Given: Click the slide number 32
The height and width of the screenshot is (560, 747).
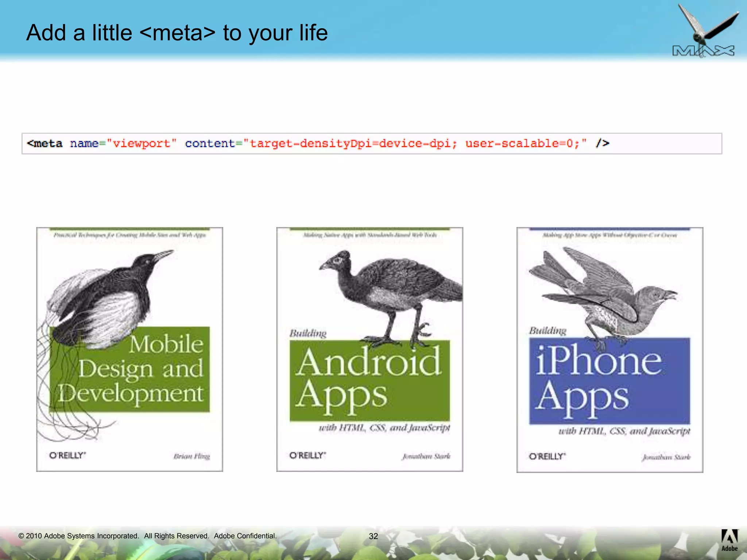Looking at the screenshot, I should coord(373,536).
